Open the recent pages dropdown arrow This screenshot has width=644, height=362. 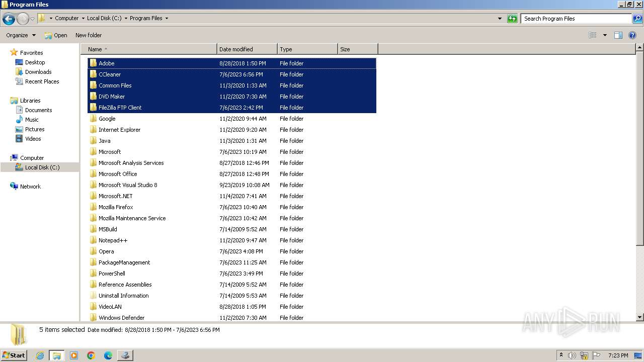[x=33, y=19]
